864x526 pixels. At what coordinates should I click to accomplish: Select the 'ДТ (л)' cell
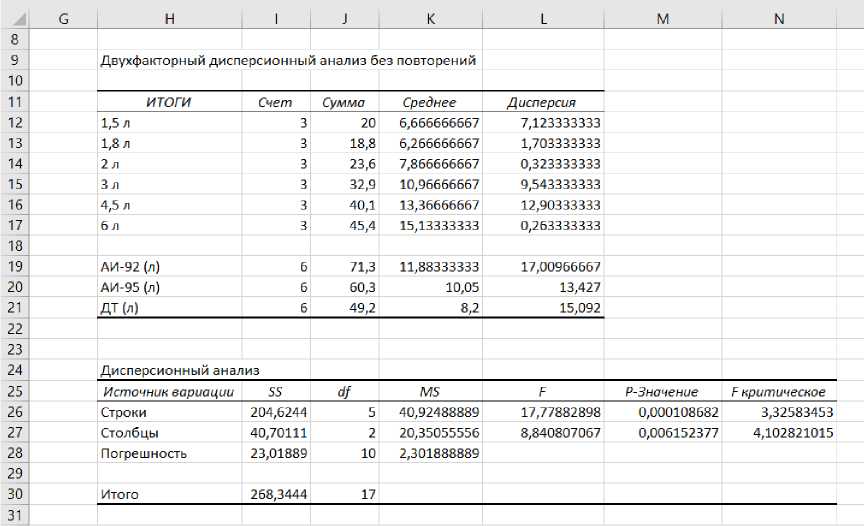tap(168, 309)
